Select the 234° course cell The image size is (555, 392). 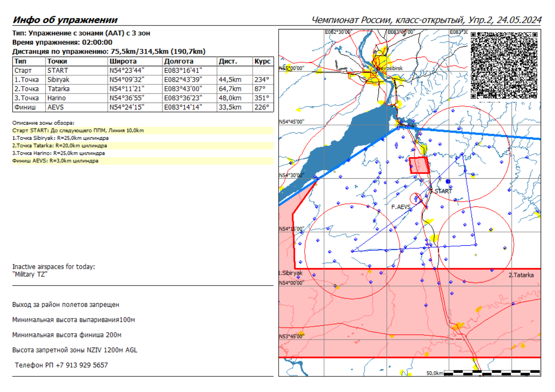coord(262,80)
